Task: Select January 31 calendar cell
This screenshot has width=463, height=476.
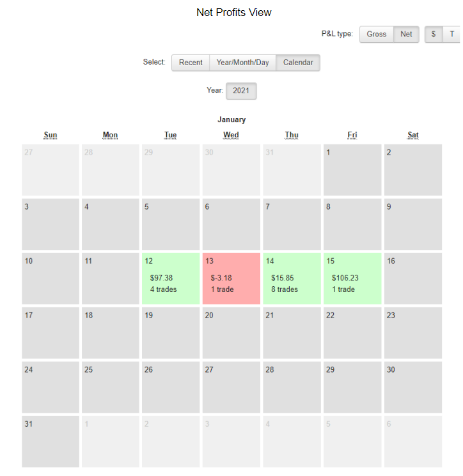Action: click(51, 441)
